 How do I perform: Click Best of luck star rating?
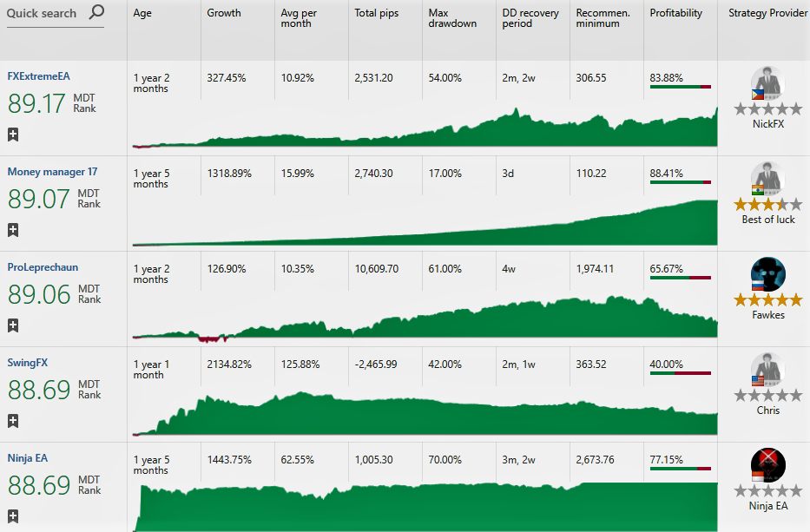click(768, 205)
